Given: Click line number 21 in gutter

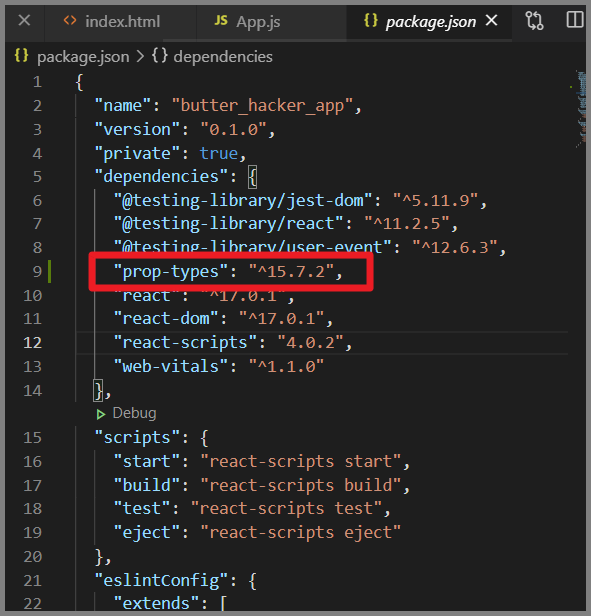Looking at the screenshot, I should pos(32,581).
